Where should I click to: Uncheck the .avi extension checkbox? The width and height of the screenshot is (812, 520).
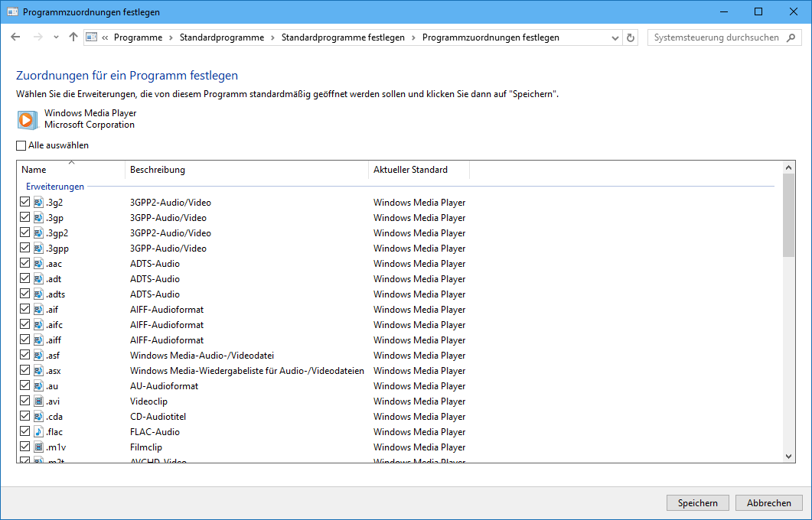coord(24,401)
